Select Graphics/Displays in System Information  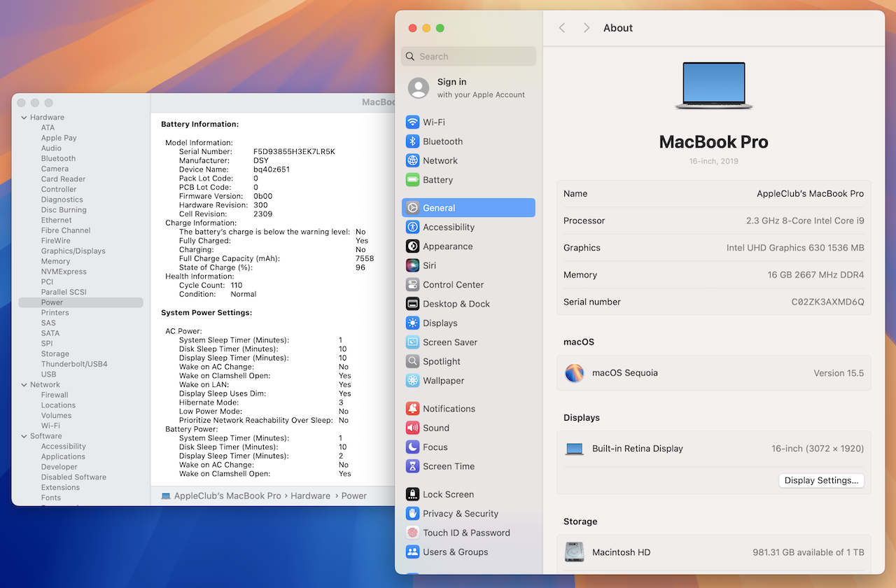click(73, 251)
